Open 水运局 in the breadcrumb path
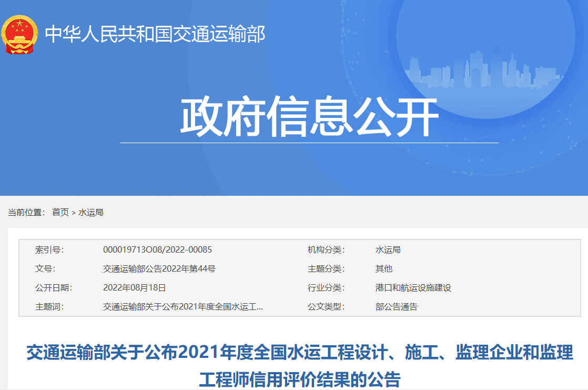 [90, 212]
